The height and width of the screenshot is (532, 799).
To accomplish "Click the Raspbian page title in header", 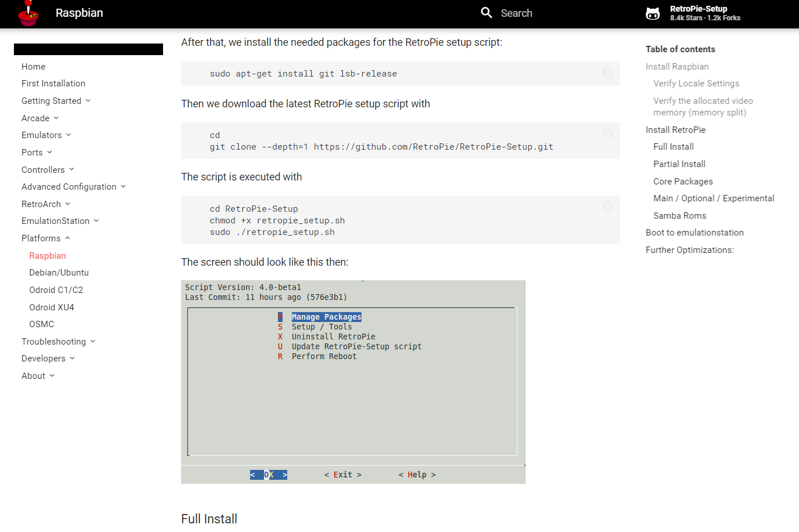I will click(x=79, y=13).
